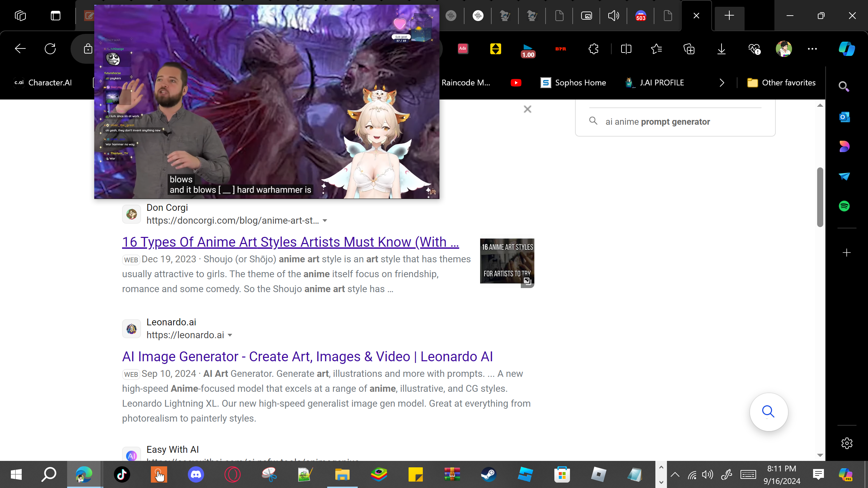This screenshot has width=868, height=488.
Task: Click the picture-in-picture video overlay
Action: [x=267, y=102]
